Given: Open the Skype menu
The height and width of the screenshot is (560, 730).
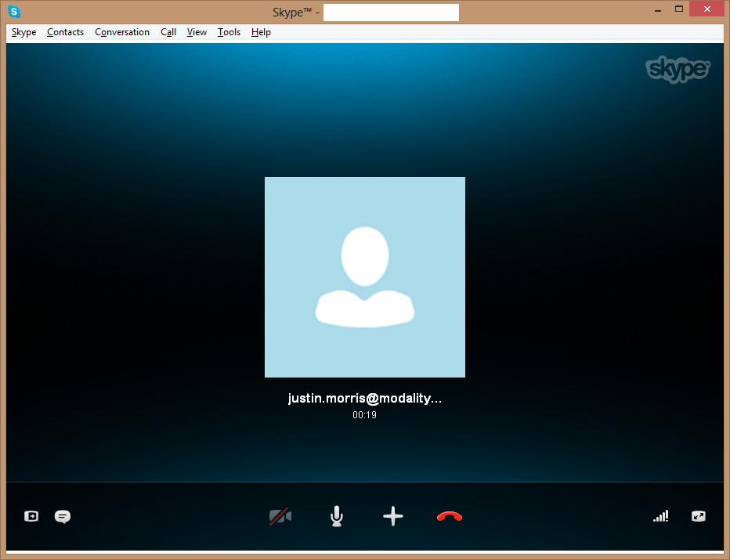Looking at the screenshot, I should click(23, 32).
